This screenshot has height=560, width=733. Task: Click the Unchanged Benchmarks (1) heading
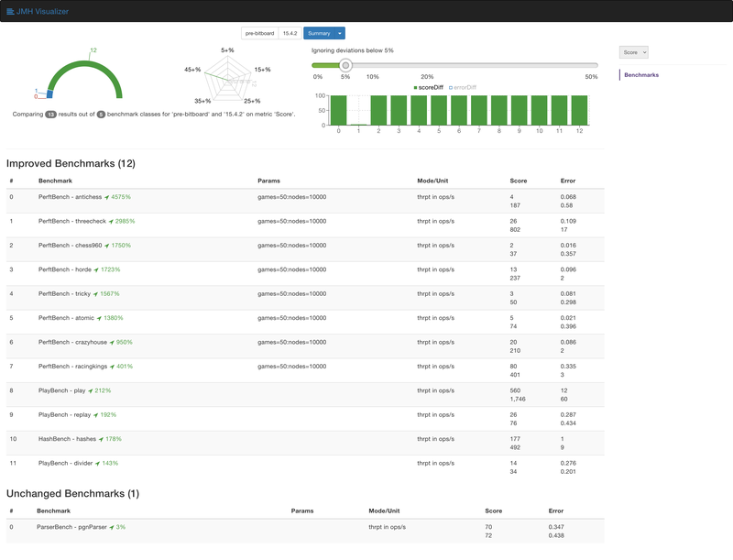(x=72, y=494)
